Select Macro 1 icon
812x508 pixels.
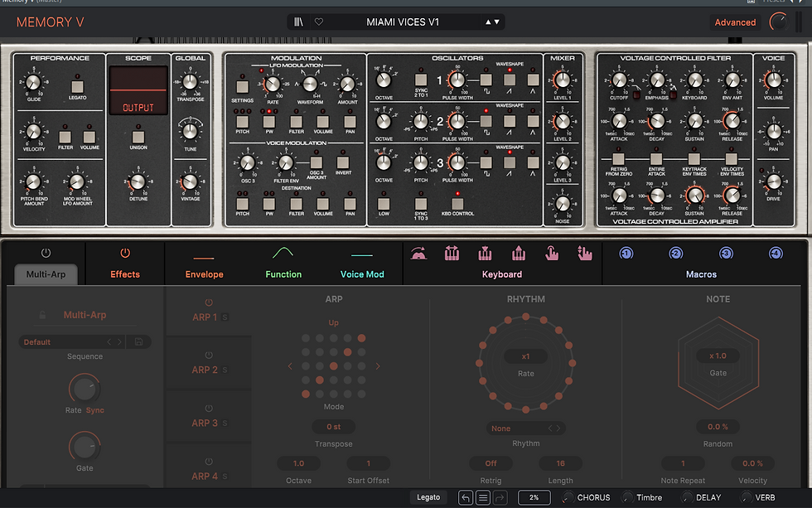pos(626,254)
